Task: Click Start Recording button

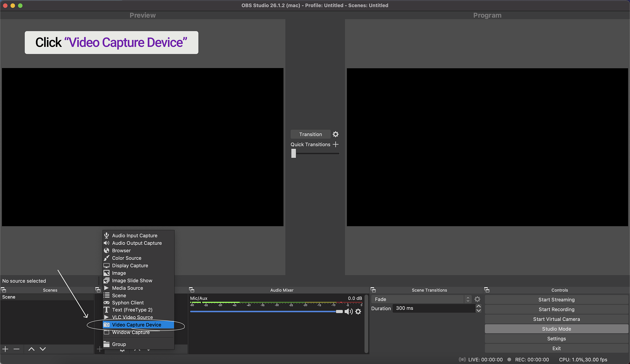Action: (x=556, y=310)
